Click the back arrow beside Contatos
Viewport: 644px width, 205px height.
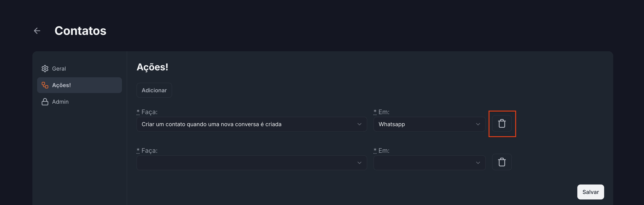tap(37, 31)
